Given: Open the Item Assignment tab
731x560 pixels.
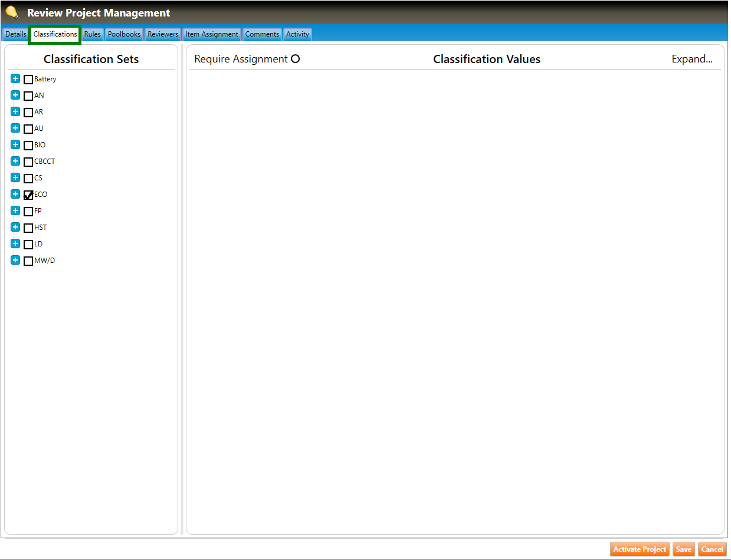Looking at the screenshot, I should click(212, 34).
